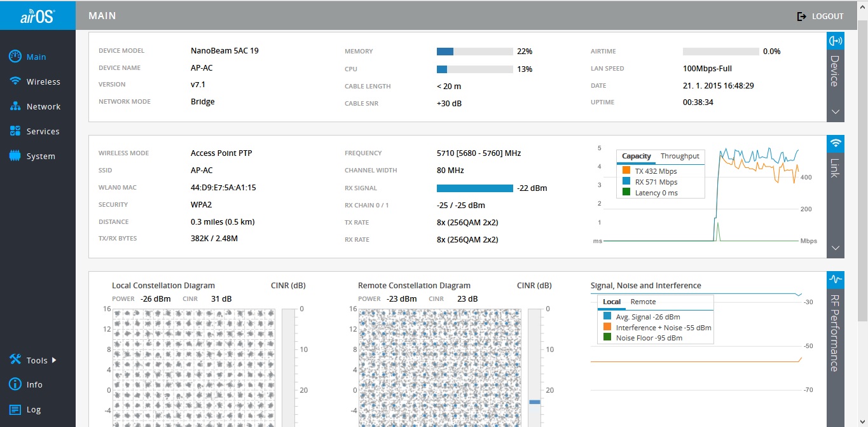Screen dimensions: 868x427
Task: Switch to the Throughput tab
Action: tap(679, 156)
